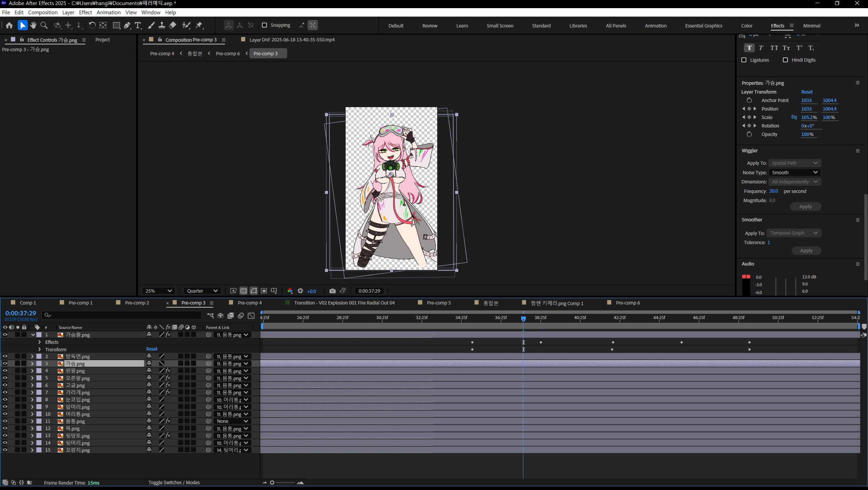Toggle the transparency grid button
The width and height of the screenshot is (868, 490).
244,291
